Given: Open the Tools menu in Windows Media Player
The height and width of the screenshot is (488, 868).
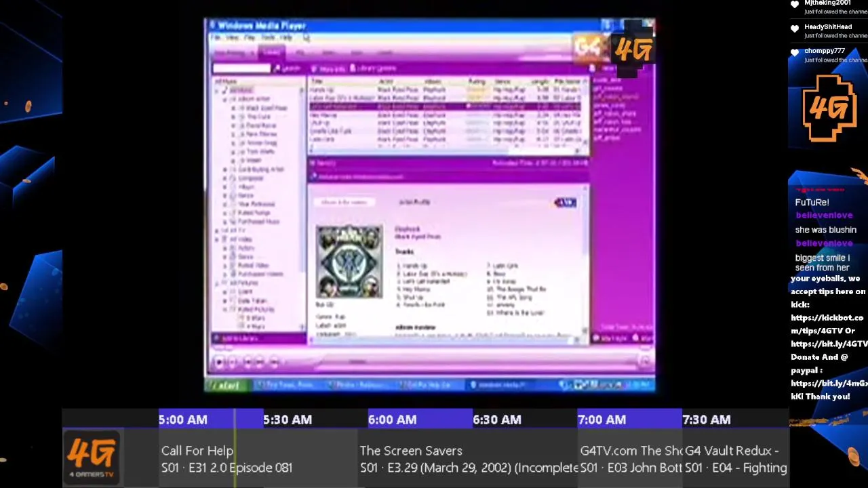Looking at the screenshot, I should [269, 37].
